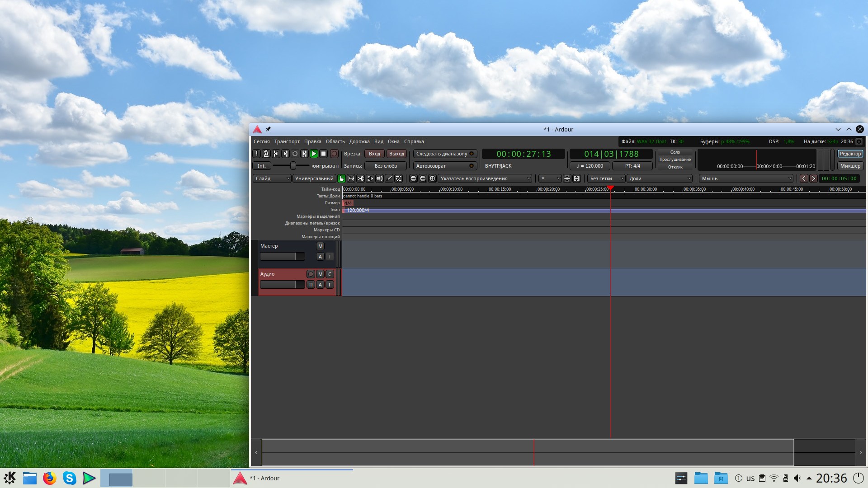Expand the Указатель воспроизведения dropdown

tap(485, 178)
